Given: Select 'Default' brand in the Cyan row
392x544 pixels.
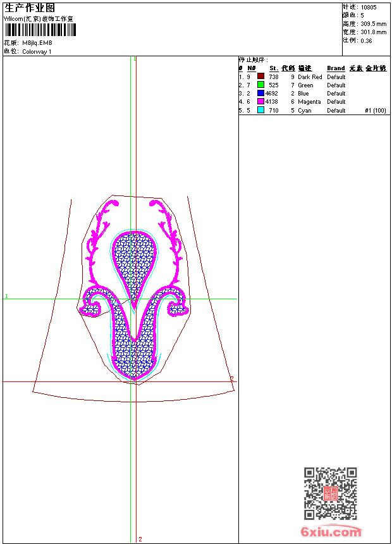Looking at the screenshot, I should [x=336, y=111].
